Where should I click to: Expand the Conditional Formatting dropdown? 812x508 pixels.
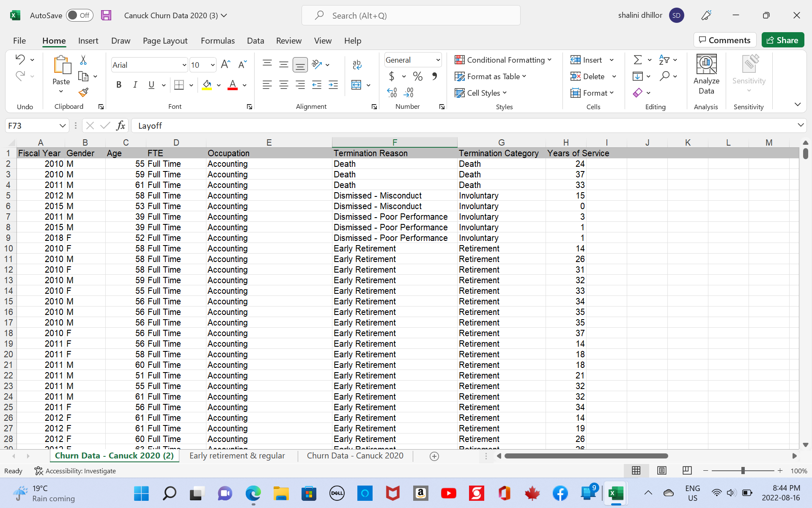[503, 60]
